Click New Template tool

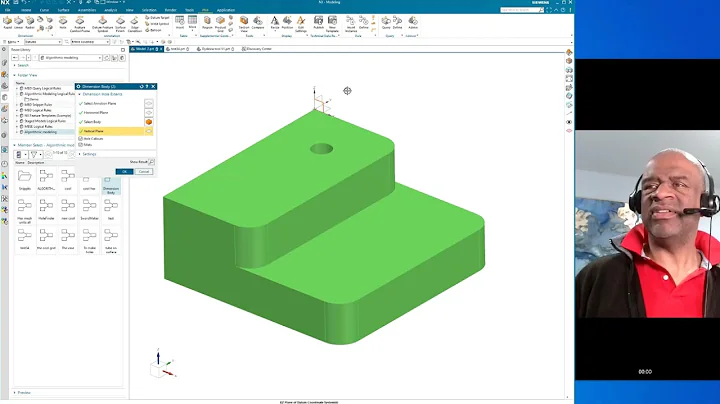332,24
